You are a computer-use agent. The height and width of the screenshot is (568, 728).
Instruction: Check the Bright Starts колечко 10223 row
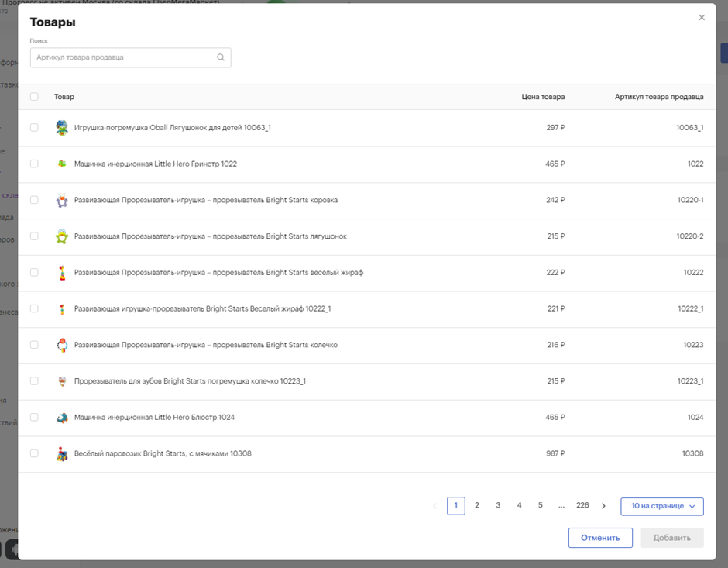click(34, 345)
